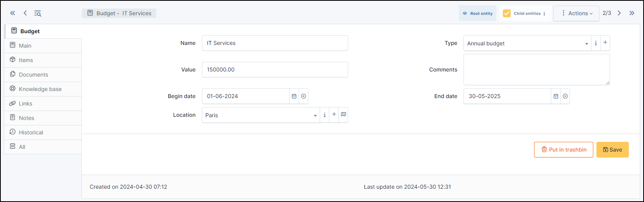Show Location on map icon
This screenshot has height=202, width=644.
(x=343, y=115)
